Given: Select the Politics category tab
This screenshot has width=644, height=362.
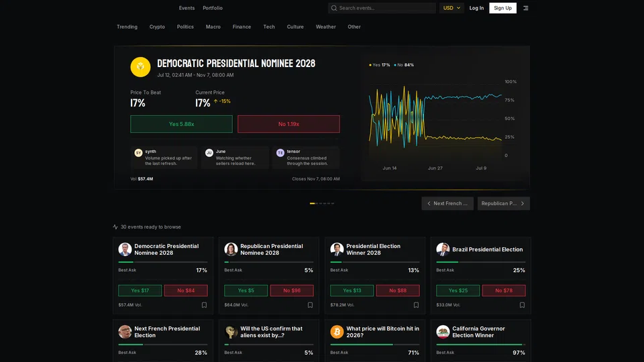Looking at the screenshot, I should point(185,27).
